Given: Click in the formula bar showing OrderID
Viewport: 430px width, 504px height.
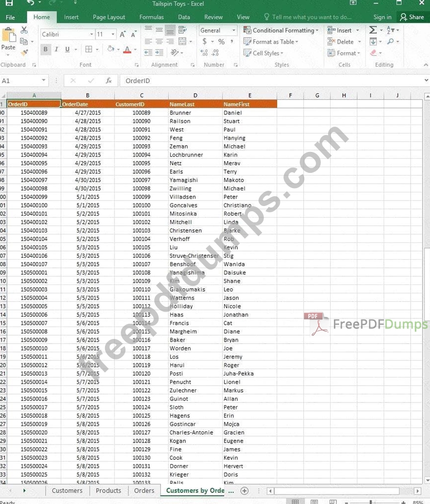Looking at the screenshot, I should pyautogui.click(x=271, y=80).
